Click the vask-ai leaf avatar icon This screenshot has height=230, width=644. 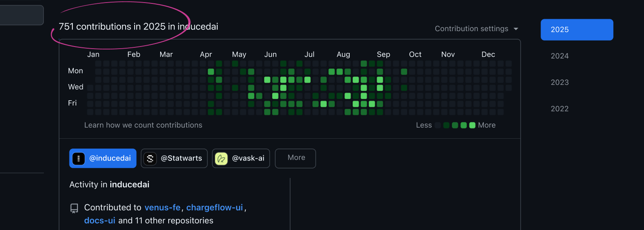[x=221, y=158]
